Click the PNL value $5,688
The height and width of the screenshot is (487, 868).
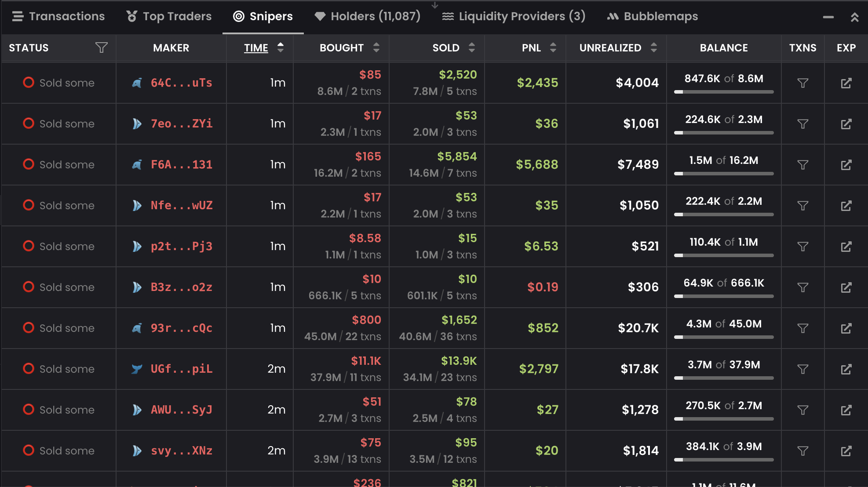(537, 164)
